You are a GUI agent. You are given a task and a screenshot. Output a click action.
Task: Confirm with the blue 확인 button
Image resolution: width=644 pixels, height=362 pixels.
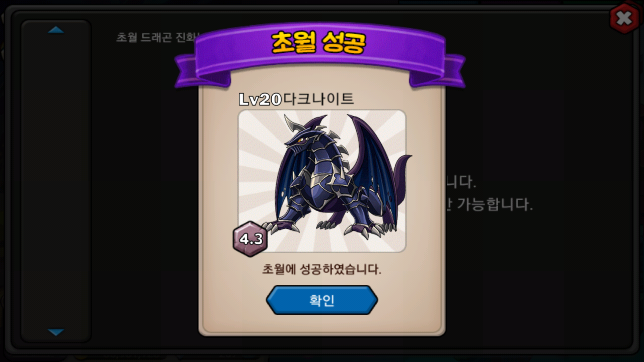[x=322, y=300]
